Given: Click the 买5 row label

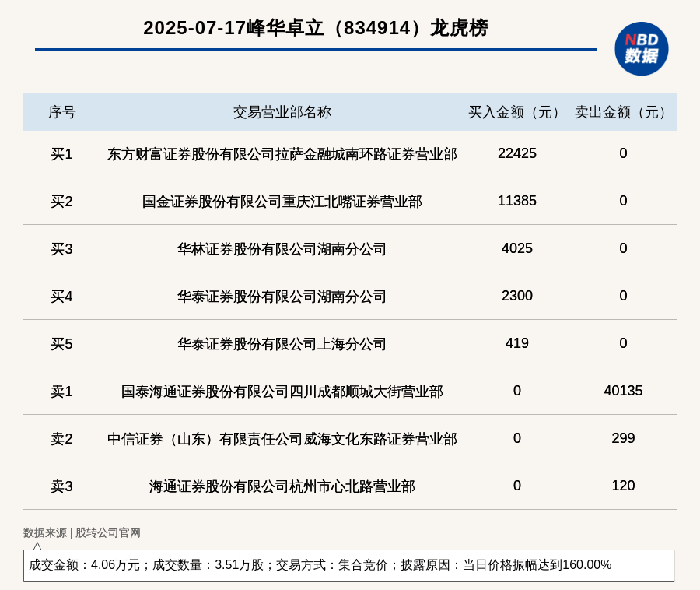Looking at the screenshot, I should click(x=61, y=344).
